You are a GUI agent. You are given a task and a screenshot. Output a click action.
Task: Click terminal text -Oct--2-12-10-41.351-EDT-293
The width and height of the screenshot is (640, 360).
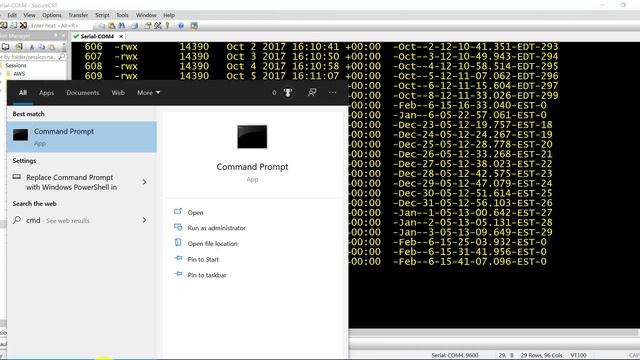[x=476, y=47]
